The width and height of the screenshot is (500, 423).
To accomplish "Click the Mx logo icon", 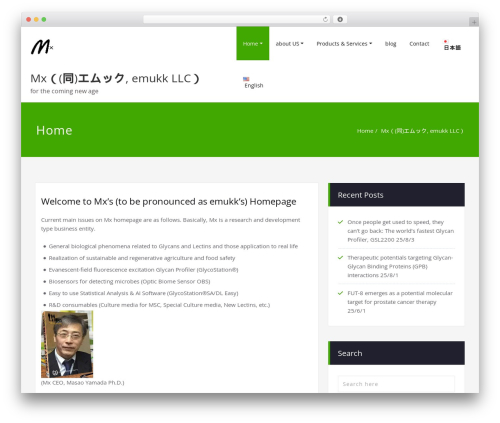I will [x=42, y=47].
